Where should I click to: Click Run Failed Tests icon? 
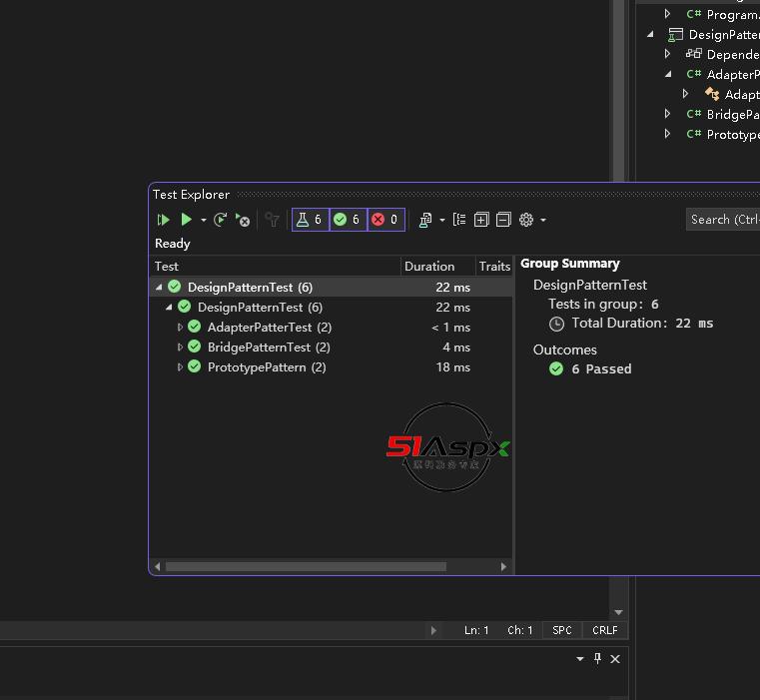[x=243, y=220]
